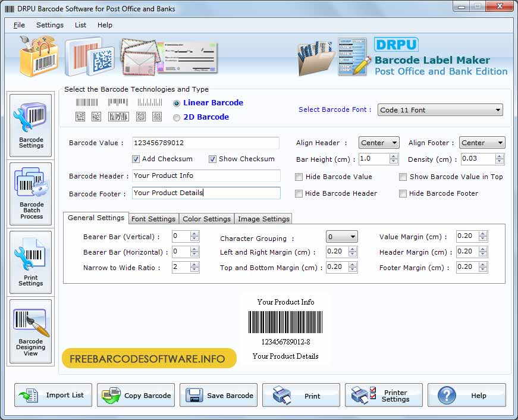Open the List menu
The height and width of the screenshot is (420, 518).
coord(80,25)
